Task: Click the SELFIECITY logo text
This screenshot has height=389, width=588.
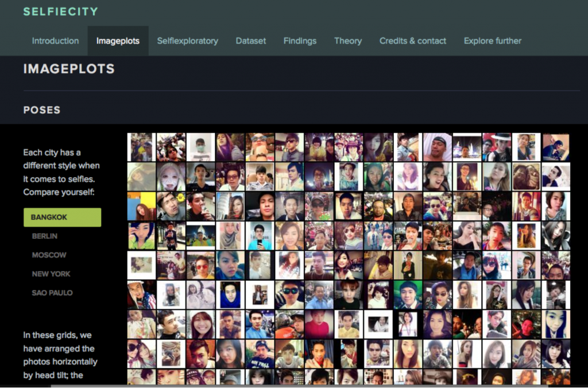Action: click(x=60, y=11)
